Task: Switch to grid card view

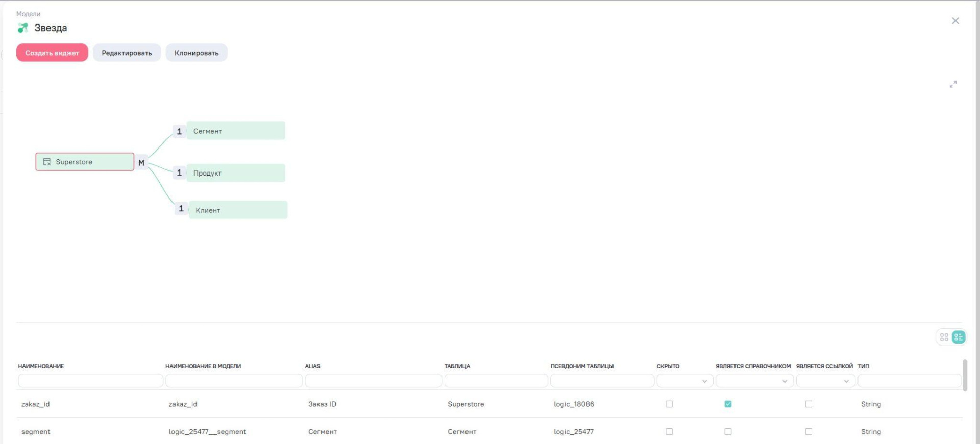Action: (x=944, y=337)
